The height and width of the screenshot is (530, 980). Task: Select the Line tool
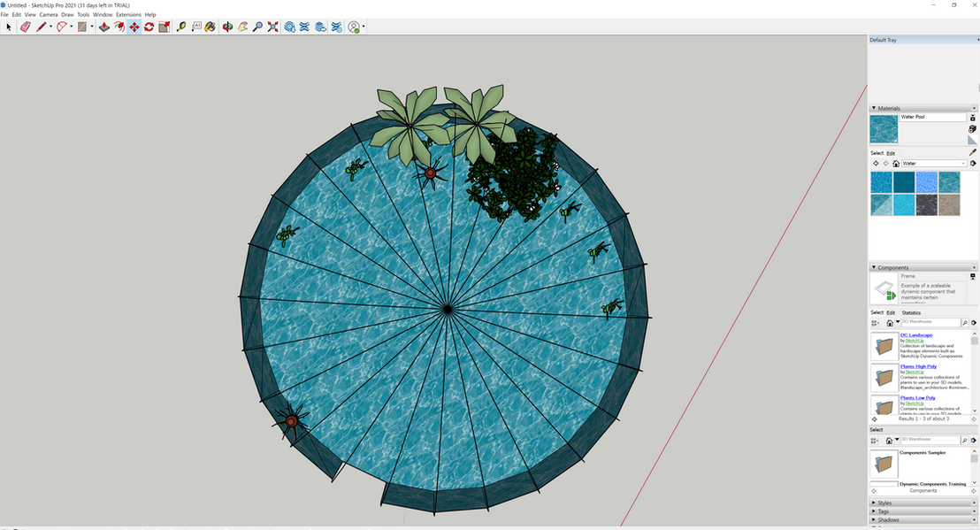[x=41, y=27]
